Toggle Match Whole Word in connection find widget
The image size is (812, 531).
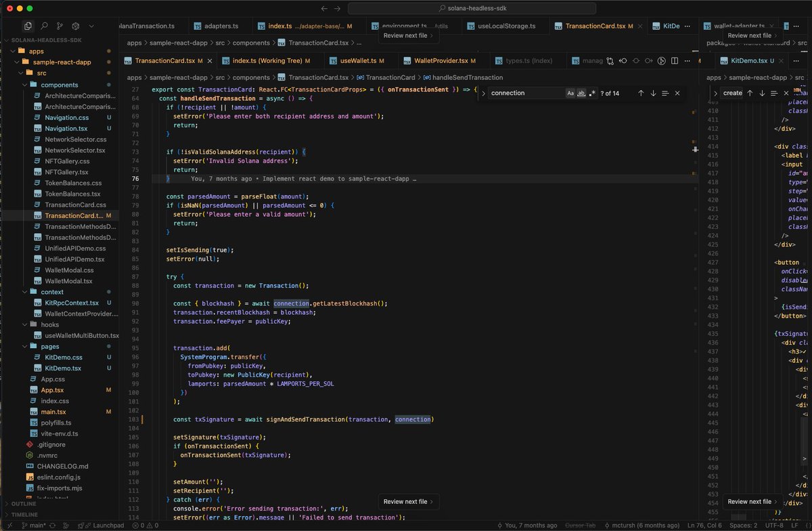tap(581, 93)
